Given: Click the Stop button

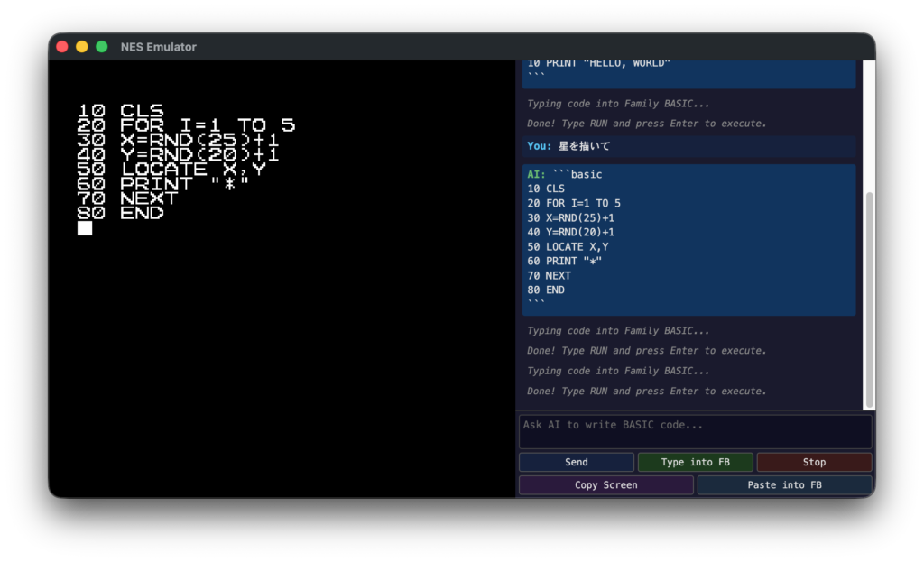Looking at the screenshot, I should tap(814, 462).
